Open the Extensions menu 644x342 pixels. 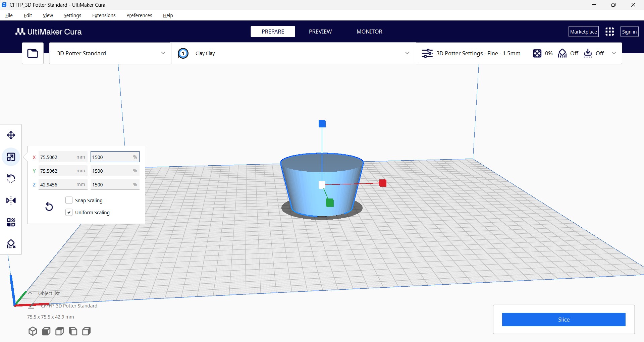[104, 15]
